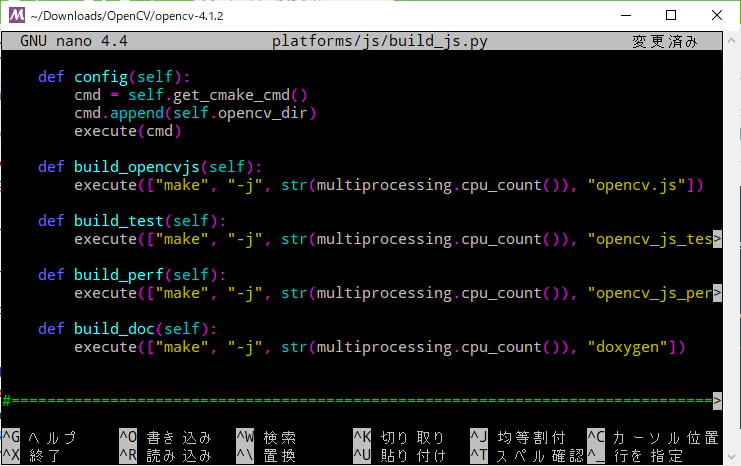This screenshot has width=741, height=466.
Task: Maximize the terminal window
Action: pos(671,15)
